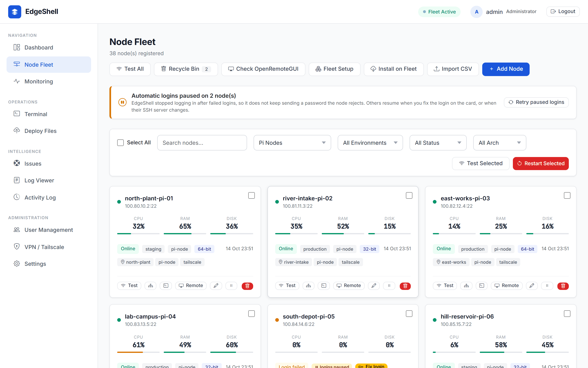
Task: Select lab-campus-pi-04 node checkbox
Action: coord(252,313)
